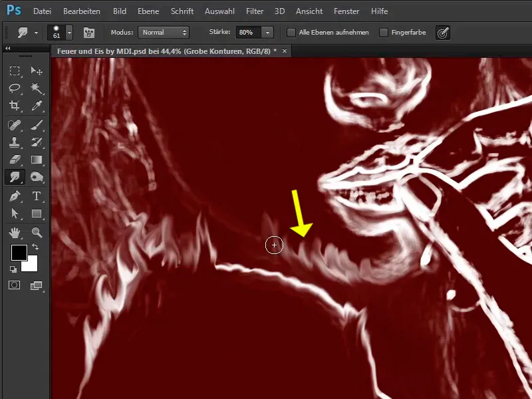Enable Alle Ebenen aufnehmen checkbox
This screenshot has height=399, width=532.
tap(291, 33)
